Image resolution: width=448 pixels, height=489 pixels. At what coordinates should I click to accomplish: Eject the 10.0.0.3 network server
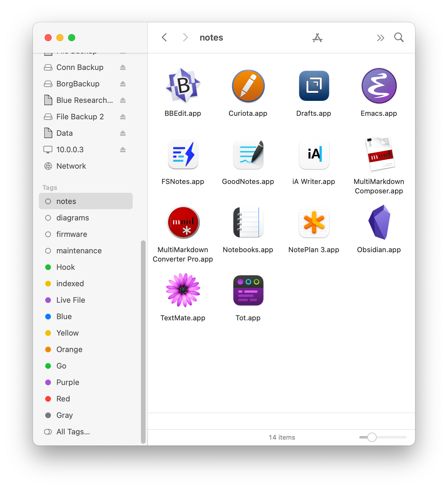(x=123, y=150)
